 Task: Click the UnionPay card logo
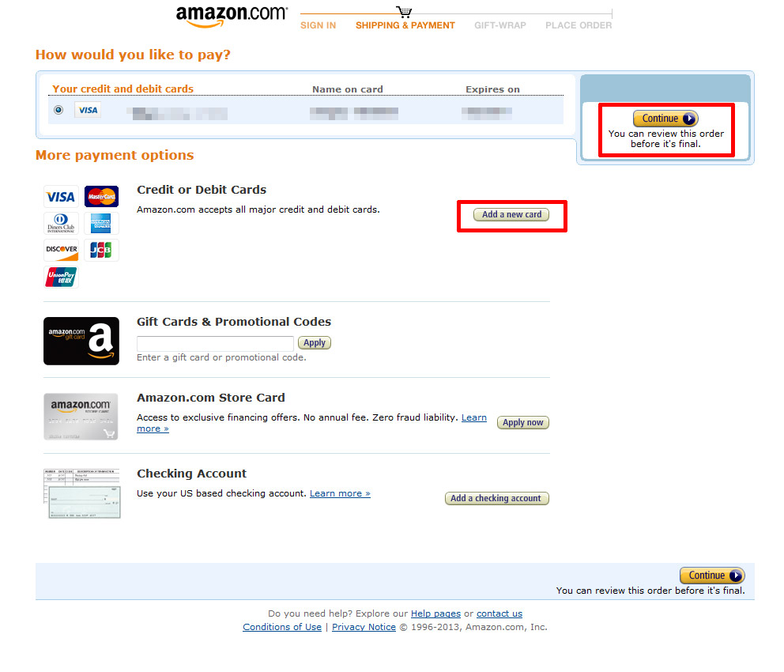(x=61, y=277)
